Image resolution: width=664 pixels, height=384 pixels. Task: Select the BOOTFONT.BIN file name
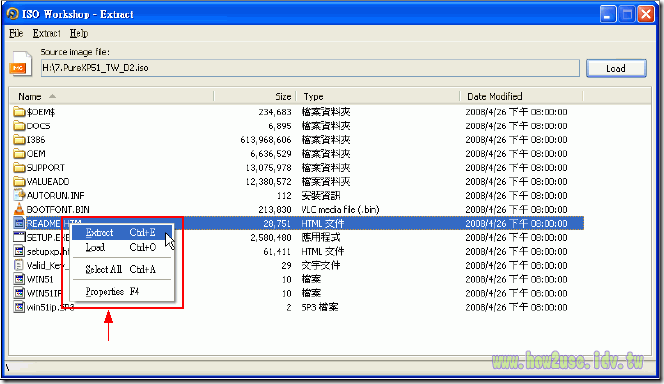click(58, 210)
